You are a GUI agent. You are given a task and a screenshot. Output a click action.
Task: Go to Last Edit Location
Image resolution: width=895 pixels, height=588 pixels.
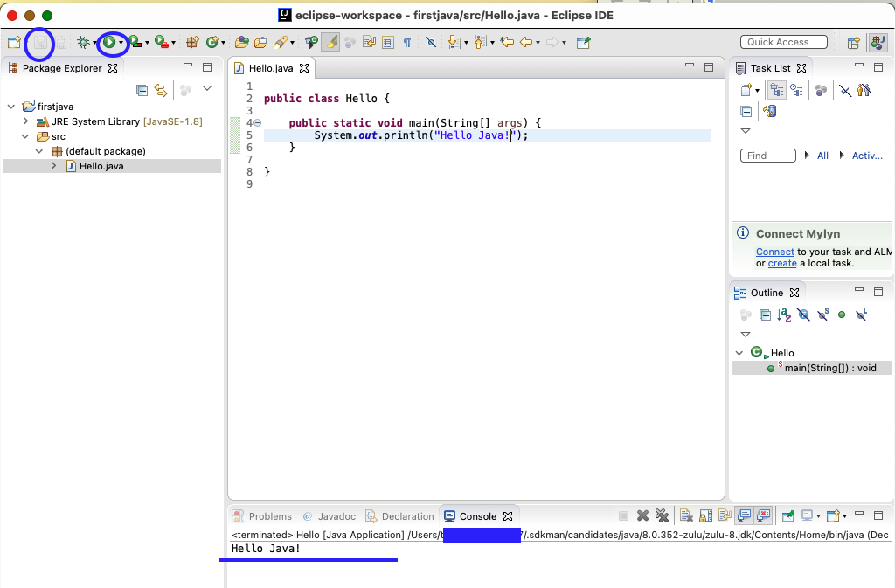(x=507, y=42)
